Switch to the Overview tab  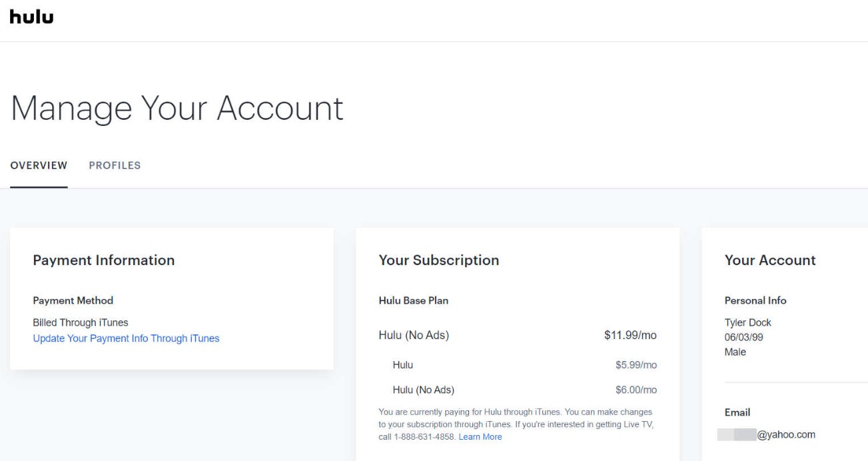click(x=39, y=165)
